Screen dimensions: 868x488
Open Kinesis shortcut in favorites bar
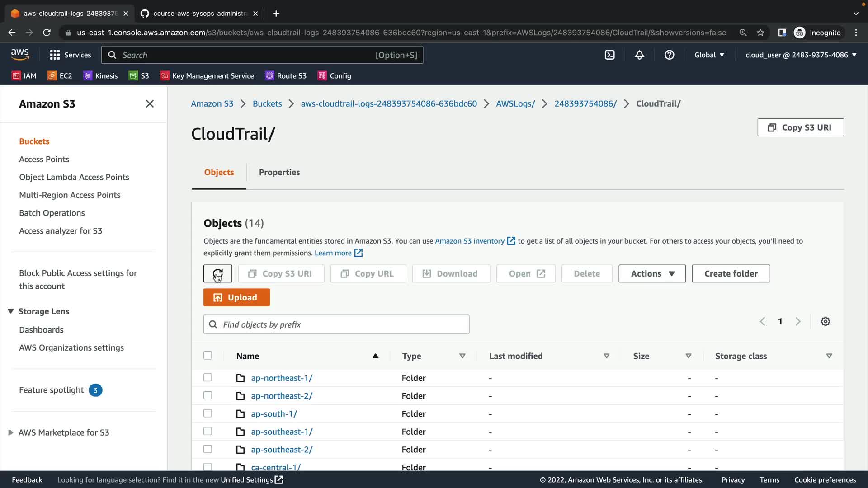(100, 76)
